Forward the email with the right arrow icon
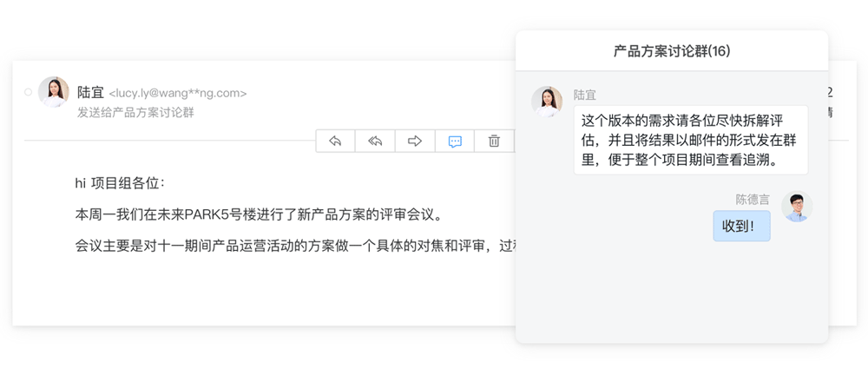Image resolution: width=868 pixels, height=369 pixels. 415,142
